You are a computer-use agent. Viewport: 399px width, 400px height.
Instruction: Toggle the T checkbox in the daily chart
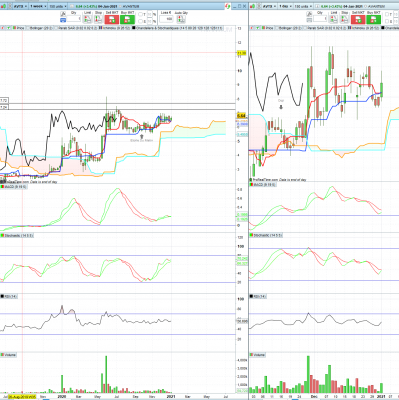(x=387, y=14)
